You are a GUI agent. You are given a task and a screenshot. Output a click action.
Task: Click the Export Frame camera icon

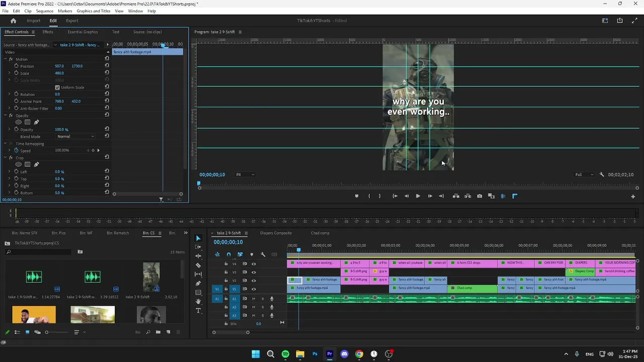[479, 196]
